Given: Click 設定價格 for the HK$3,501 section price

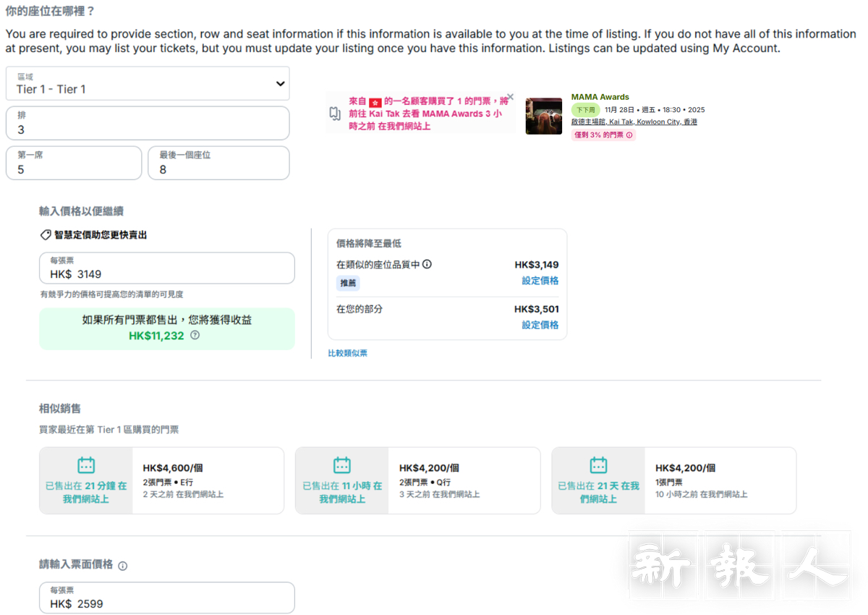Looking at the screenshot, I should pyautogui.click(x=540, y=326).
